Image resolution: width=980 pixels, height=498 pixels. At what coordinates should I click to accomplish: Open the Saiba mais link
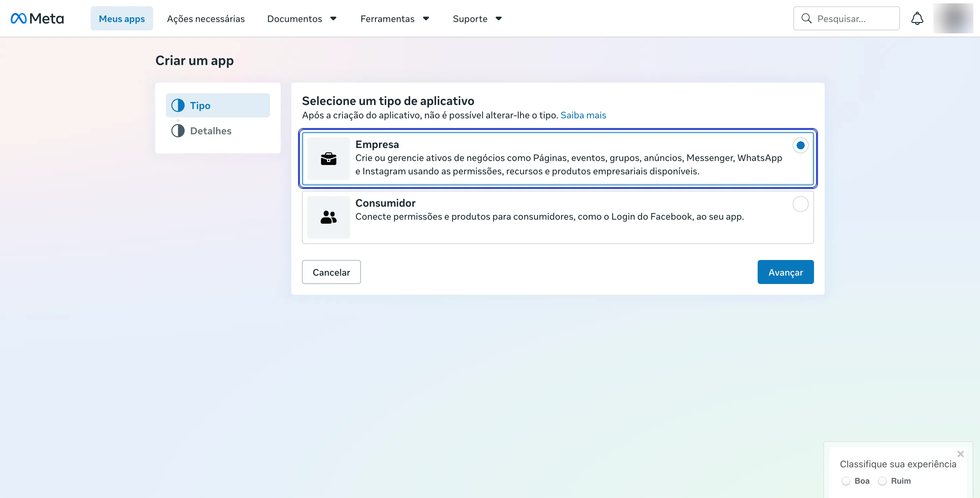pos(583,115)
